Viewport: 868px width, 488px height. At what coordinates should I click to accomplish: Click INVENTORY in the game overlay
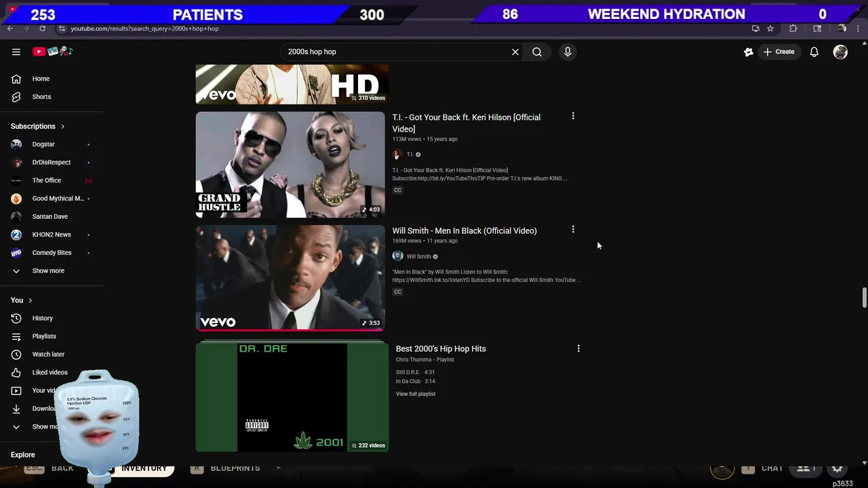pyautogui.click(x=144, y=468)
